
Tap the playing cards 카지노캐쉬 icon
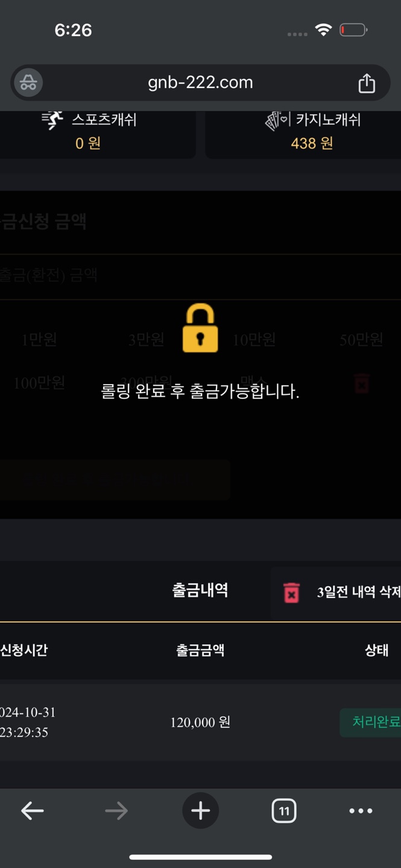click(x=278, y=120)
